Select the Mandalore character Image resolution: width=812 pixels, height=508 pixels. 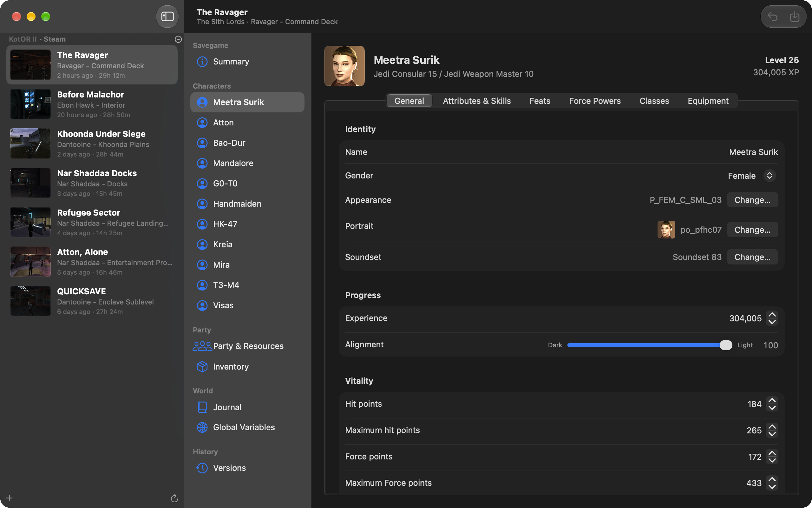pyautogui.click(x=247, y=163)
